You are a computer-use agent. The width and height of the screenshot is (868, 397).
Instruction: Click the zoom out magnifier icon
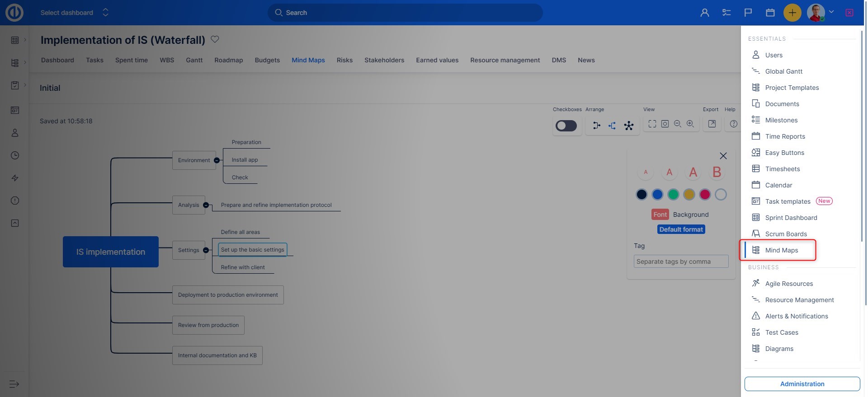point(677,124)
